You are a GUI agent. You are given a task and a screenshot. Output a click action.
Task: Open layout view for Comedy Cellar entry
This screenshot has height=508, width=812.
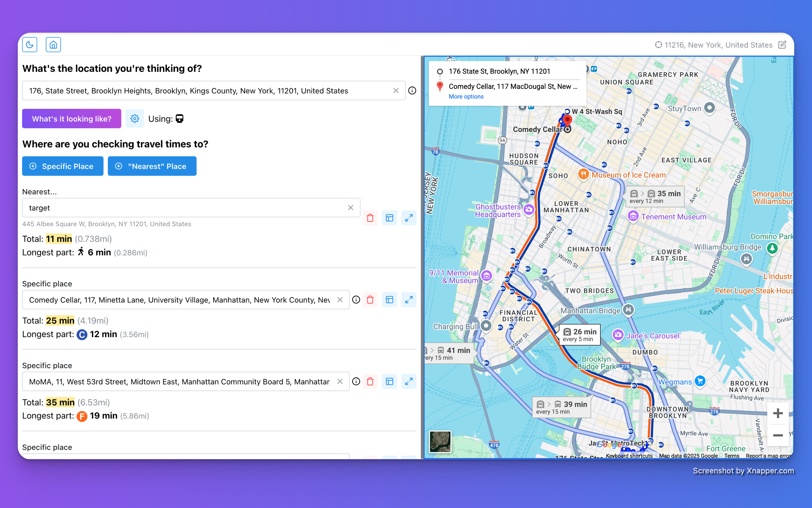point(390,300)
